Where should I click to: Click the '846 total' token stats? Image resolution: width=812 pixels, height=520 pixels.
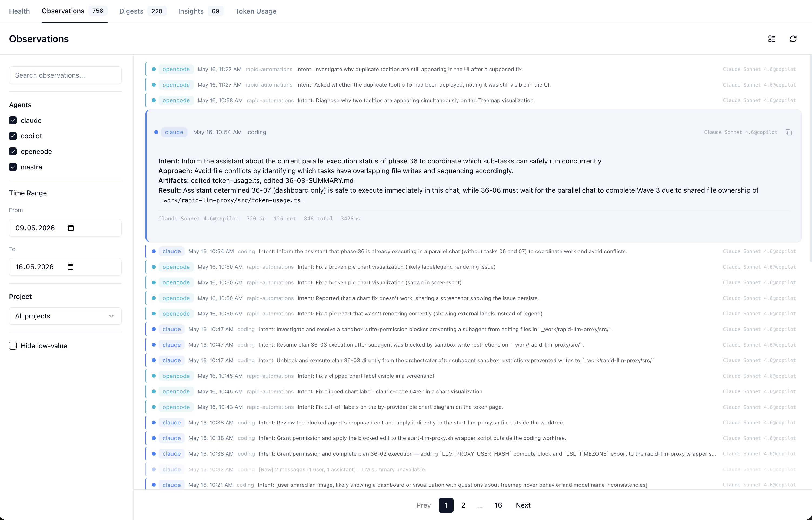318,219
